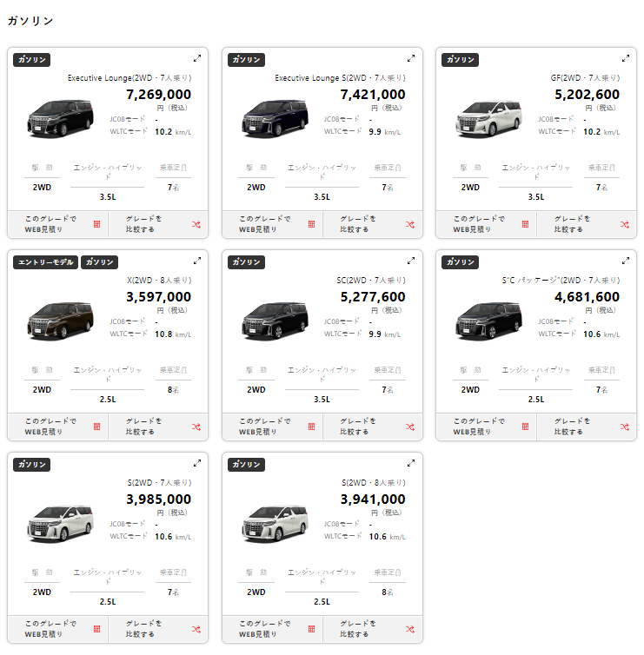Expand the Executive Lounge S card
The image size is (644, 655).
tap(411, 58)
